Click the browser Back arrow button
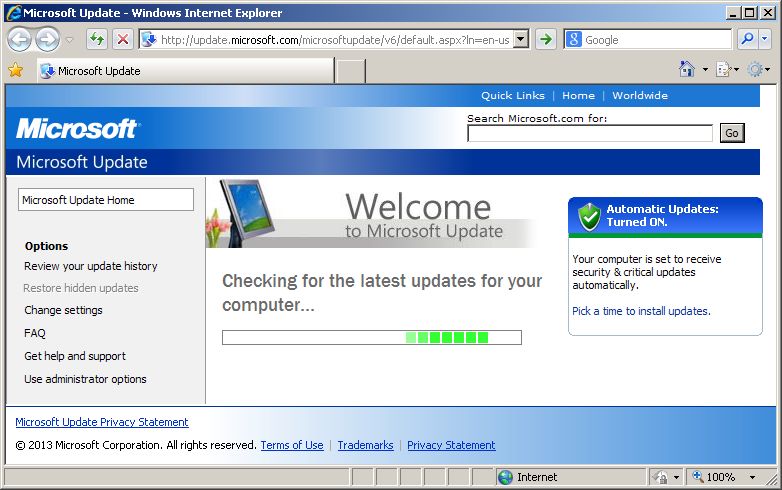The width and height of the screenshot is (782, 490). pyautogui.click(x=20, y=39)
